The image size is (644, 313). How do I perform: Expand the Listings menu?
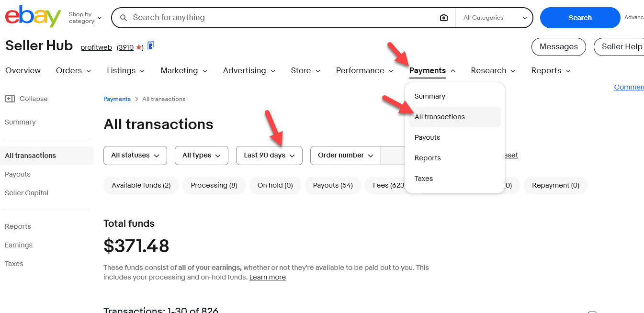click(125, 70)
